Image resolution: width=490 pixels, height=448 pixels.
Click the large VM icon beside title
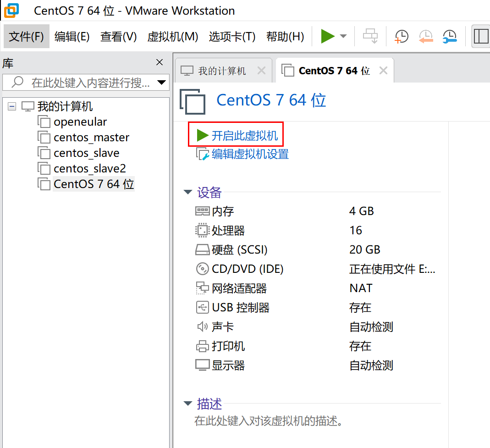(x=193, y=102)
